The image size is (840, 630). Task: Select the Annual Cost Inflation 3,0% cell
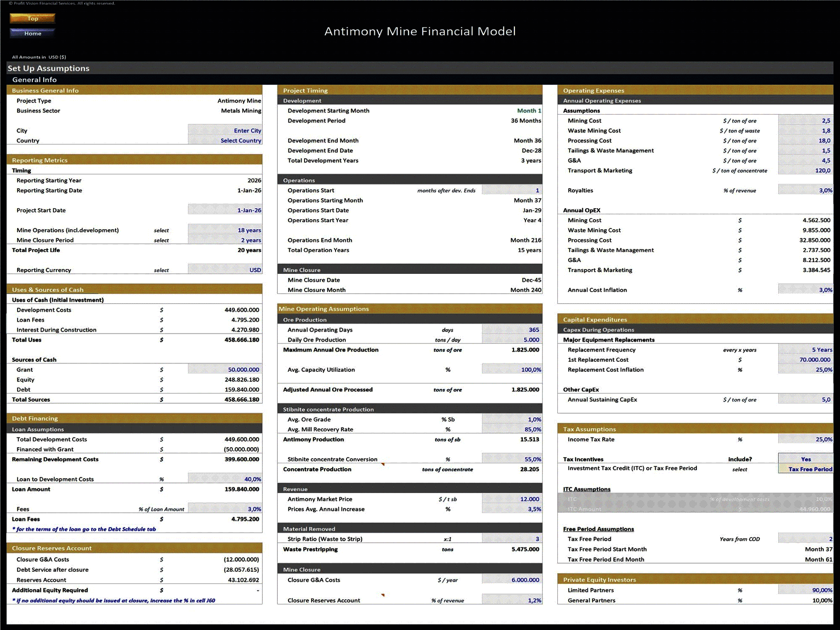pos(805,290)
